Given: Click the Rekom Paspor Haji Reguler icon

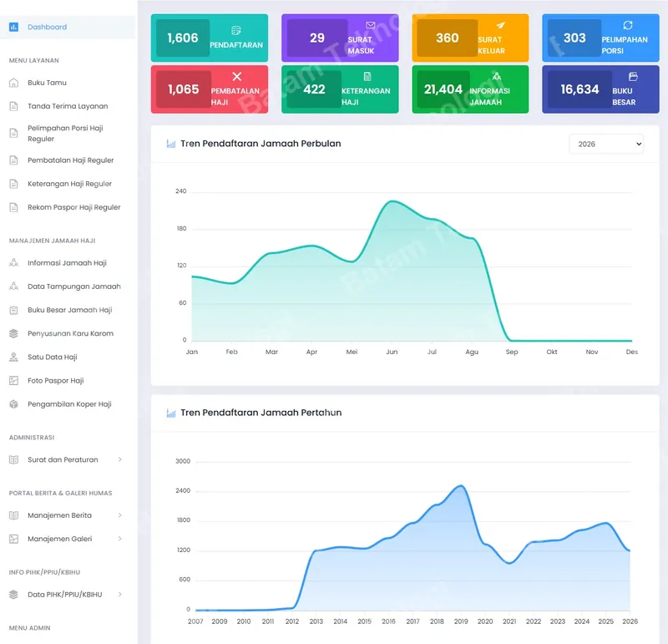Looking at the screenshot, I should pos(13,207).
